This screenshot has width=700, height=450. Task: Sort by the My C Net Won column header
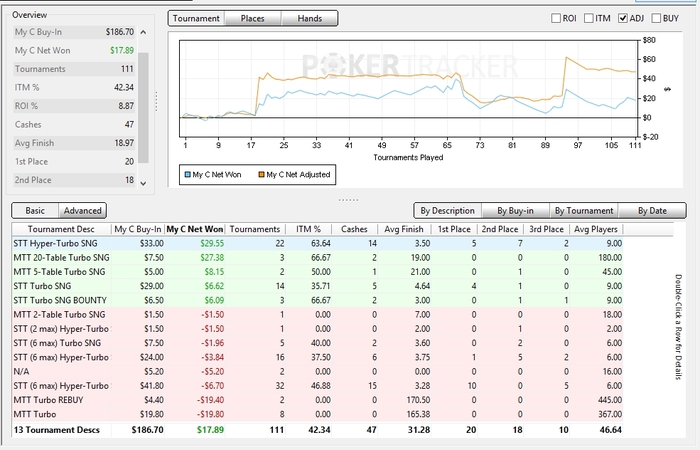[195, 229]
